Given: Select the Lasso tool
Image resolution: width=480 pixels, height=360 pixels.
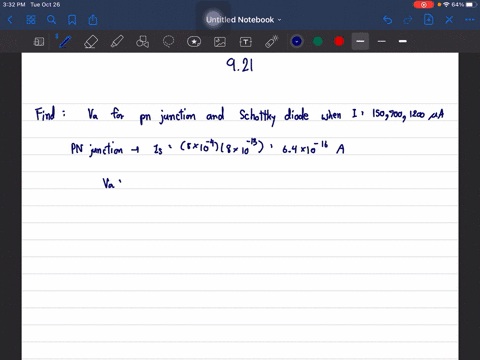Looking at the screenshot, I should coord(168,42).
